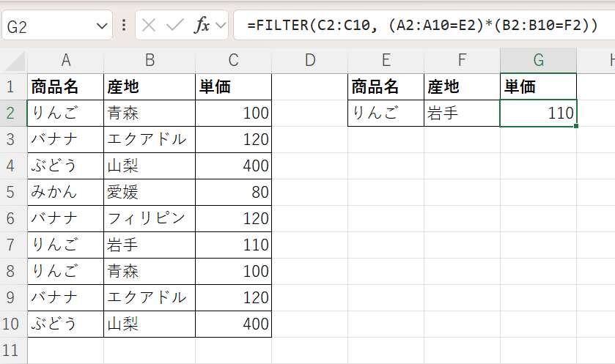This screenshot has width=615, height=364.
Task: Click the Cancel X formula icon
Action: [x=149, y=26]
